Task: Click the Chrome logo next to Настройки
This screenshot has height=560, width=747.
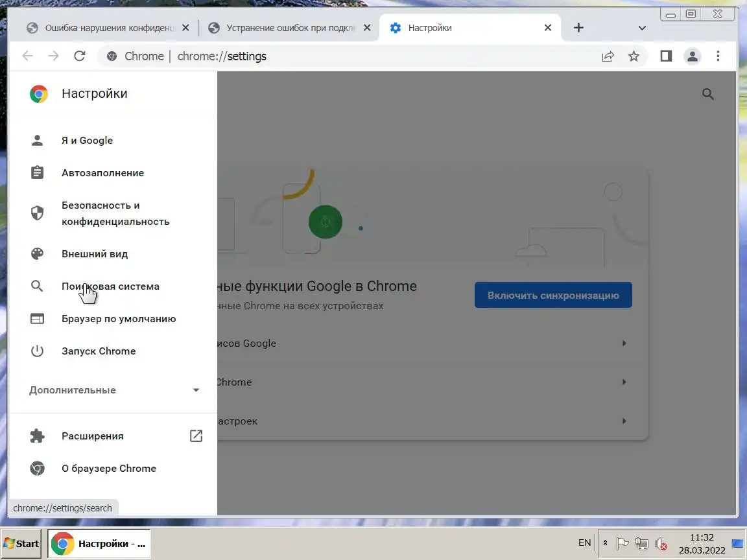Action: pos(39,94)
